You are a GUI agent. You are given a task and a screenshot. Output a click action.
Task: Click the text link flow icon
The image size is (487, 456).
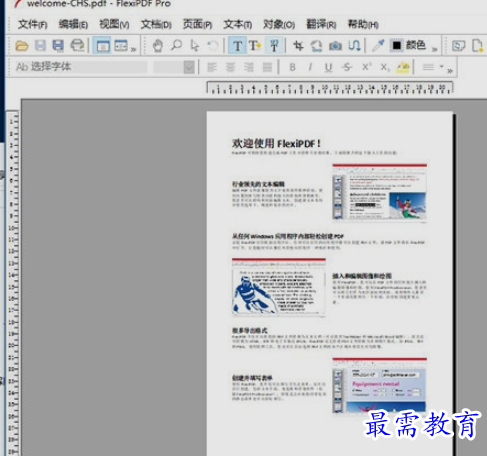354,45
